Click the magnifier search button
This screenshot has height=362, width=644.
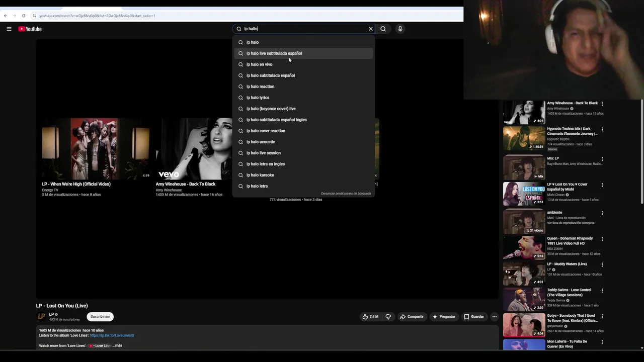[383, 29]
